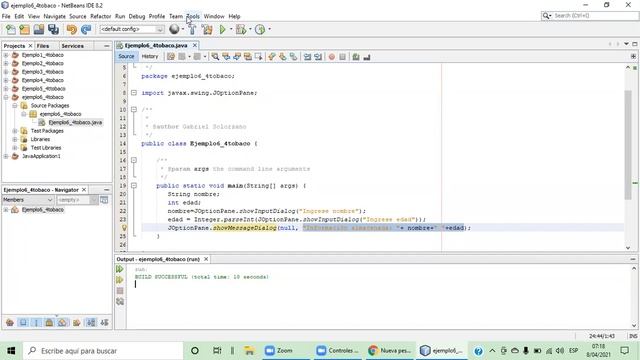
Task: Click the Stop square icon in Output panel
Action: 120,291
